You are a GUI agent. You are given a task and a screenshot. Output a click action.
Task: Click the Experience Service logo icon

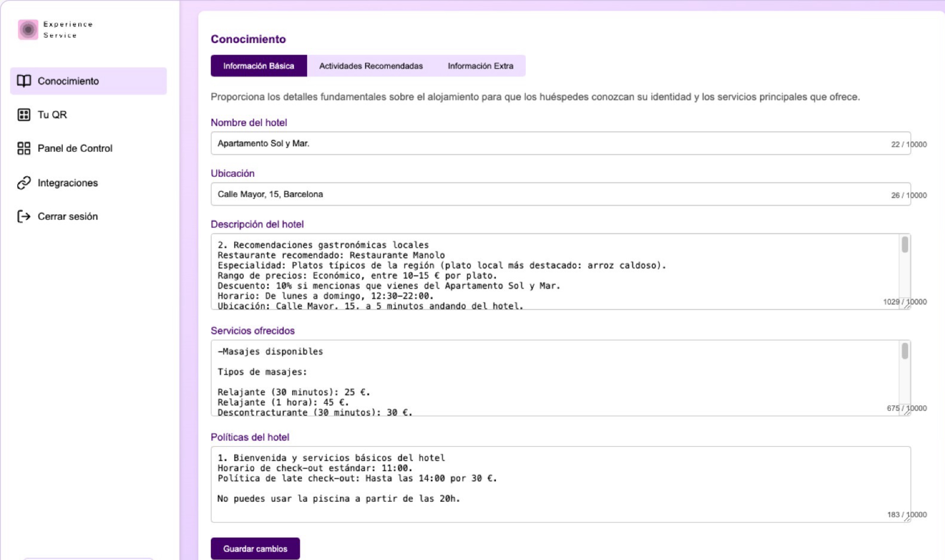click(28, 30)
